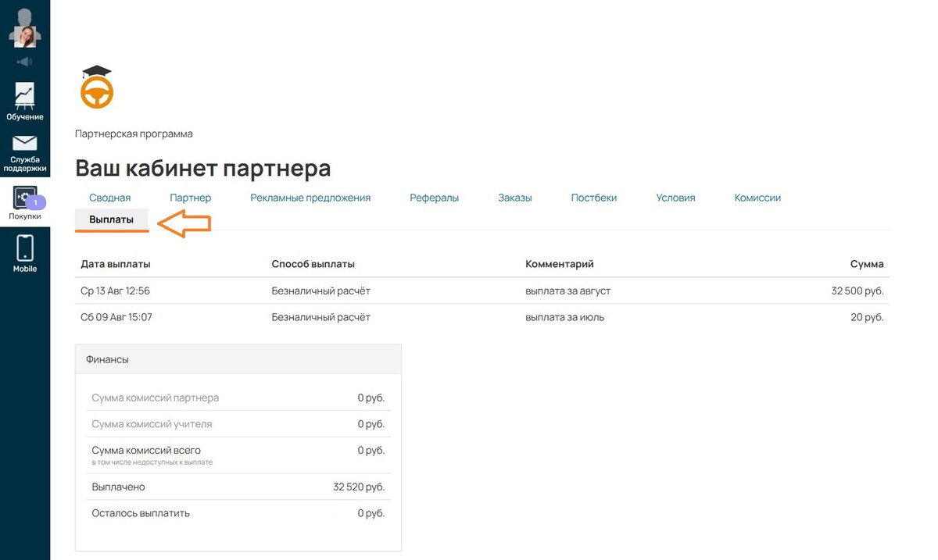This screenshot has height=560, width=938.
Task: Click the Партнерская программа breadcrumb
Action: coord(134,134)
